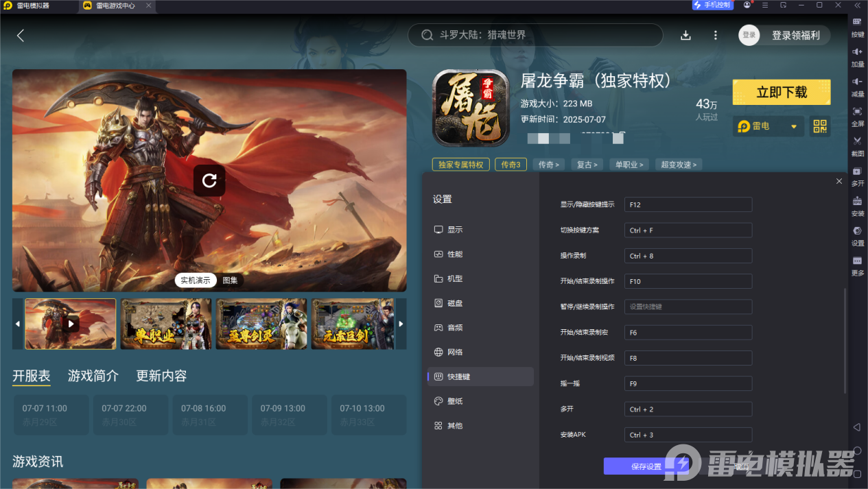Viewport: 868px width, 489px height.
Task: Close the settings dialog with X
Action: [838, 181]
